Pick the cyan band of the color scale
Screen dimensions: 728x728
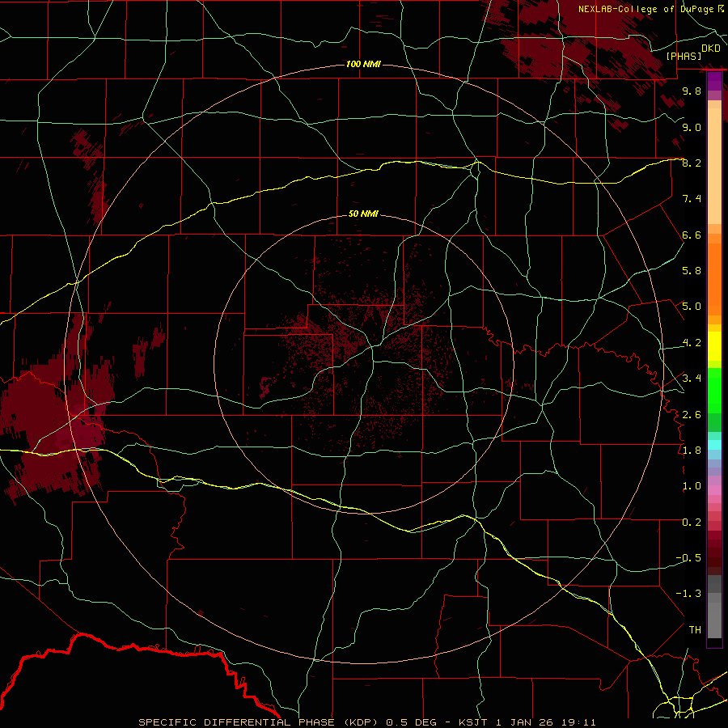[x=714, y=444]
